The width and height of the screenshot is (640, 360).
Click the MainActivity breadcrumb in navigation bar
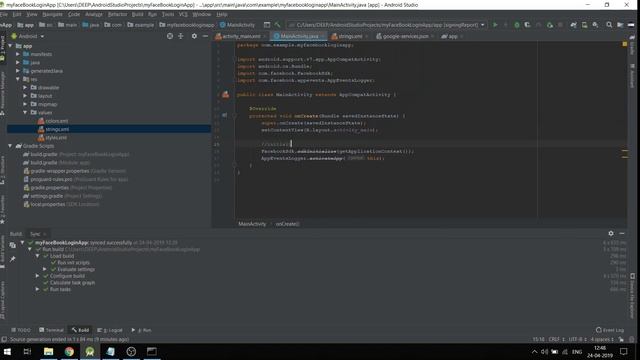[x=237, y=25]
